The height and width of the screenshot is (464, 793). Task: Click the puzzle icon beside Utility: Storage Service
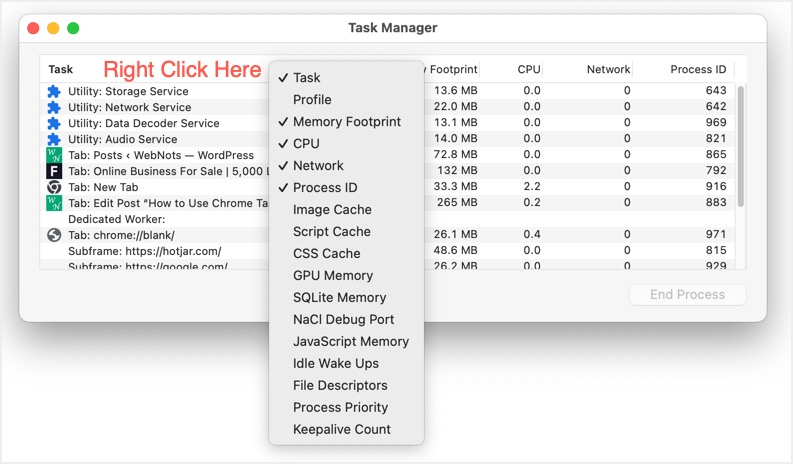point(54,92)
